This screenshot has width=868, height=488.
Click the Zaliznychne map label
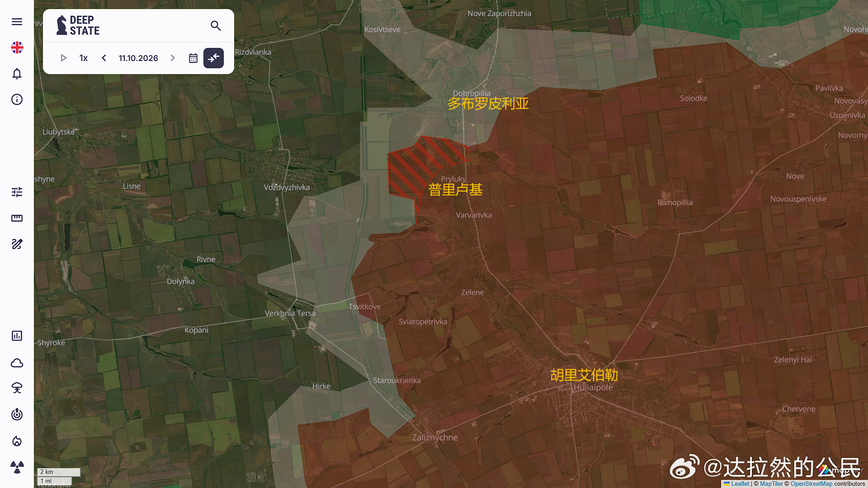[x=434, y=437]
